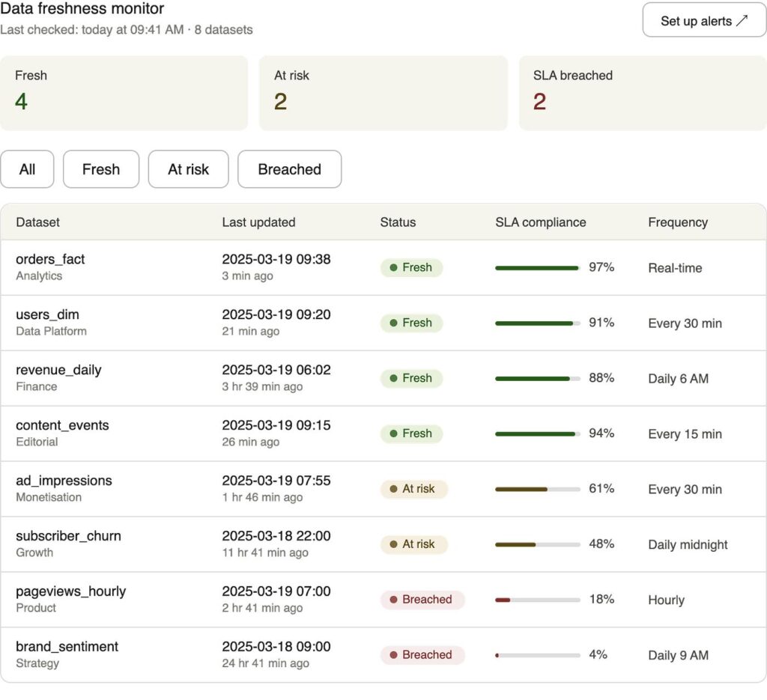The width and height of the screenshot is (767, 700).
Task: Click the 2025-03-19 09:20 timestamp
Action: coord(276,314)
